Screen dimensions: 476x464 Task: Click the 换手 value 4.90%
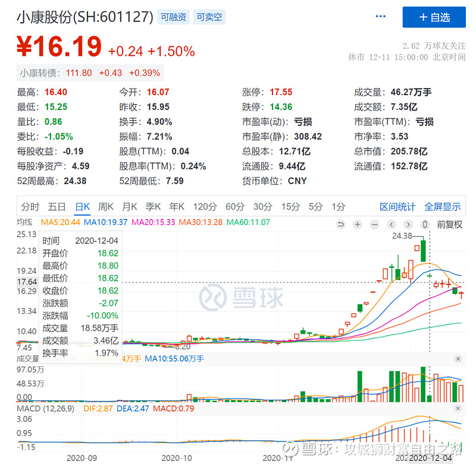[159, 122]
